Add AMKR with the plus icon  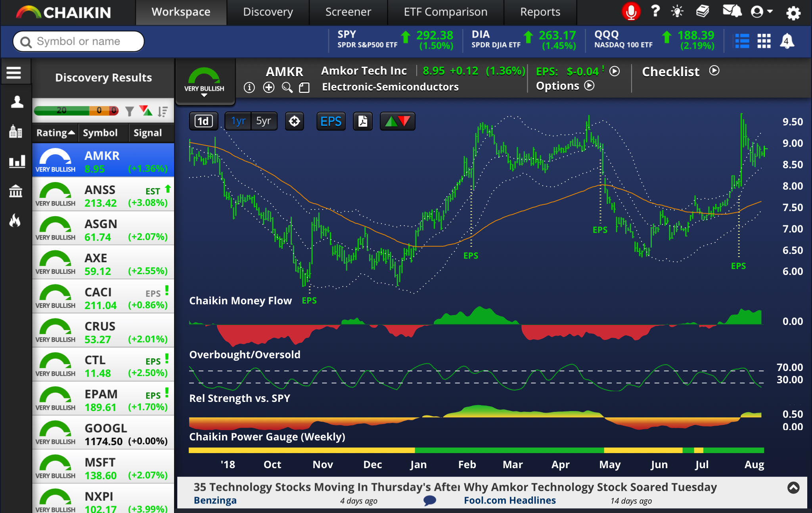[268, 87]
